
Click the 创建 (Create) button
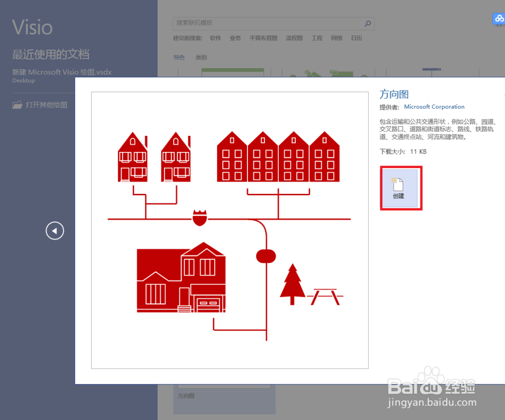pyautogui.click(x=399, y=188)
